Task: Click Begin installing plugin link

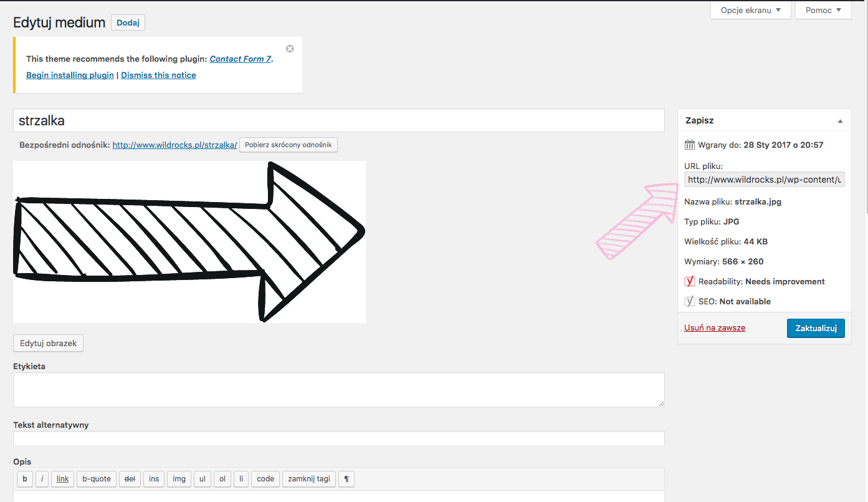Action: pos(70,75)
